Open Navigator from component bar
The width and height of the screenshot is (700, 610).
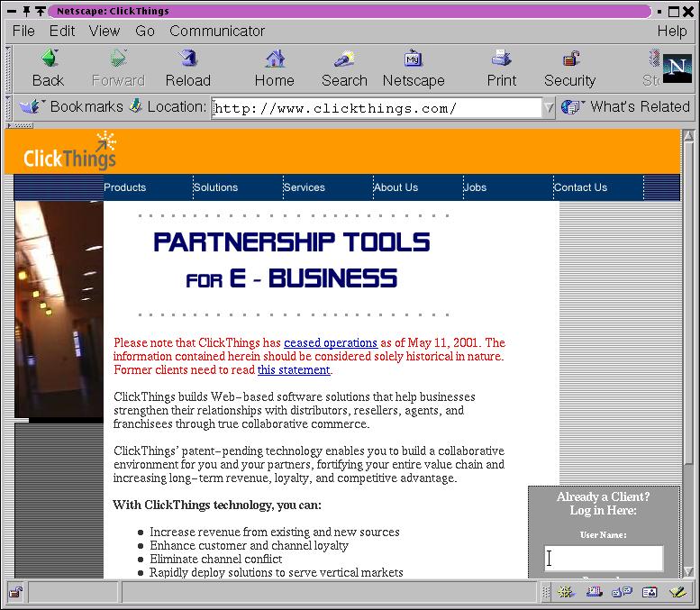(566, 592)
